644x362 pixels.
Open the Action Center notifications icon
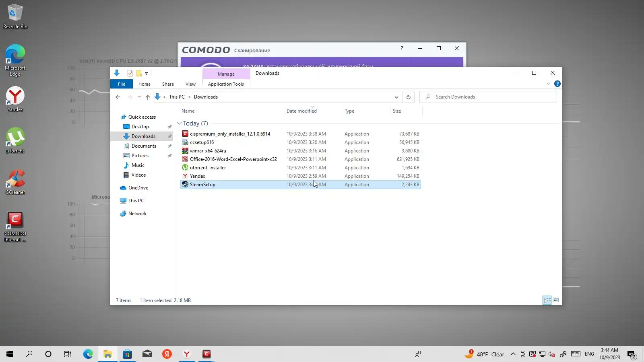pyautogui.click(x=632, y=354)
